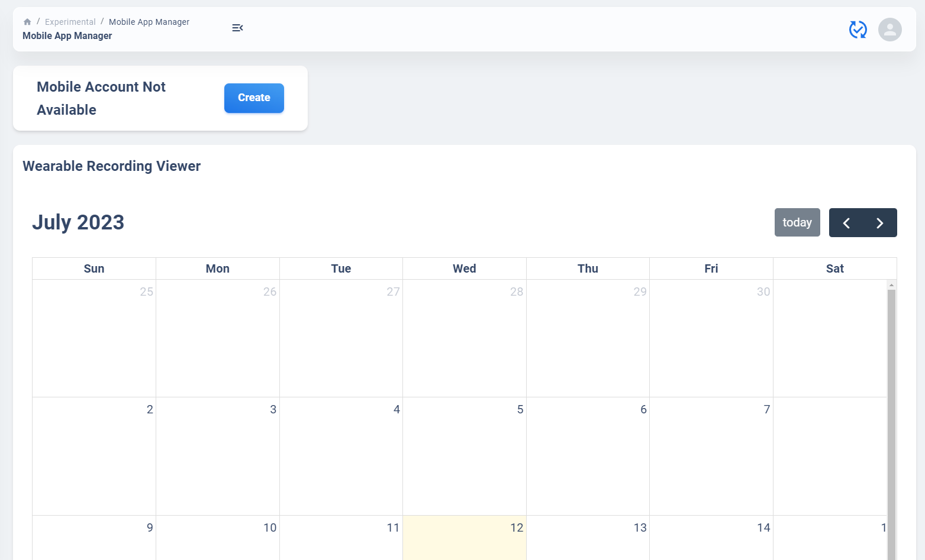Viewport: 925px width, 560px height.
Task: Jump to today in the calendar
Action: point(797,223)
